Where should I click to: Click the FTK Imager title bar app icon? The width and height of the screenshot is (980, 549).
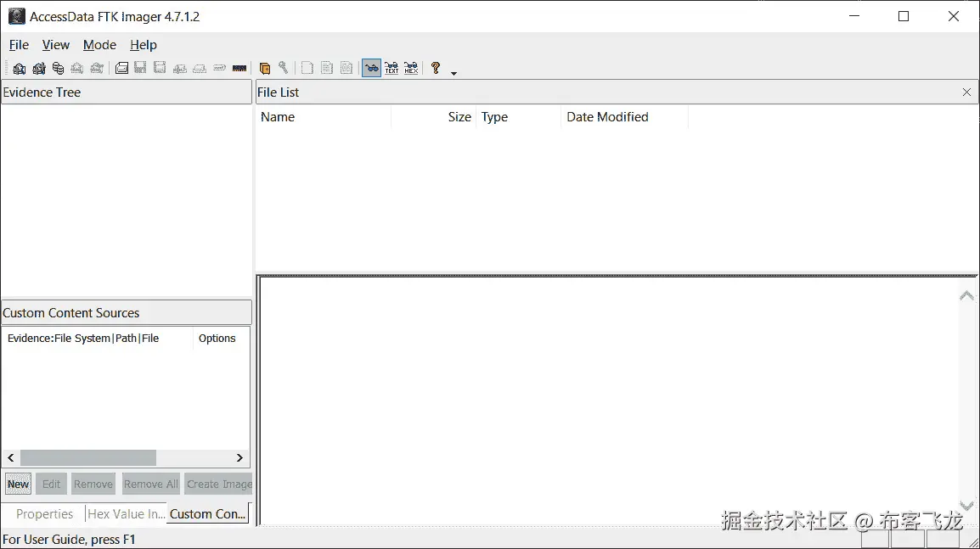click(x=17, y=16)
